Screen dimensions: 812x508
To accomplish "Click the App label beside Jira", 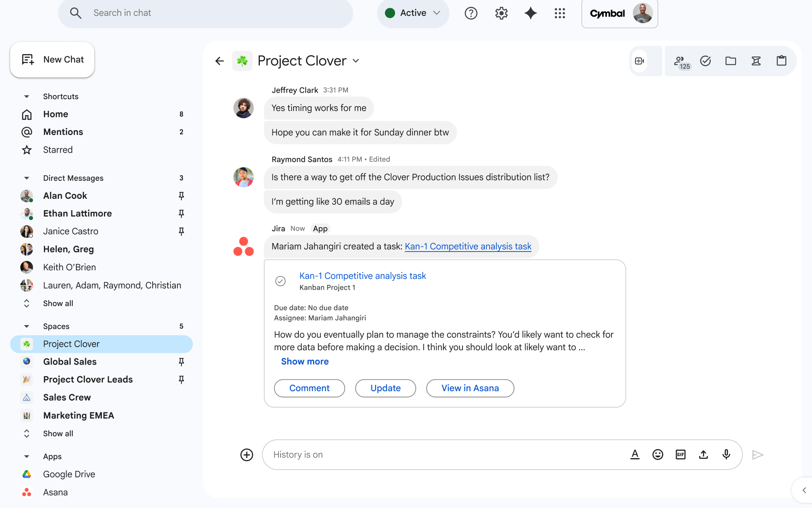I will coord(320,229).
